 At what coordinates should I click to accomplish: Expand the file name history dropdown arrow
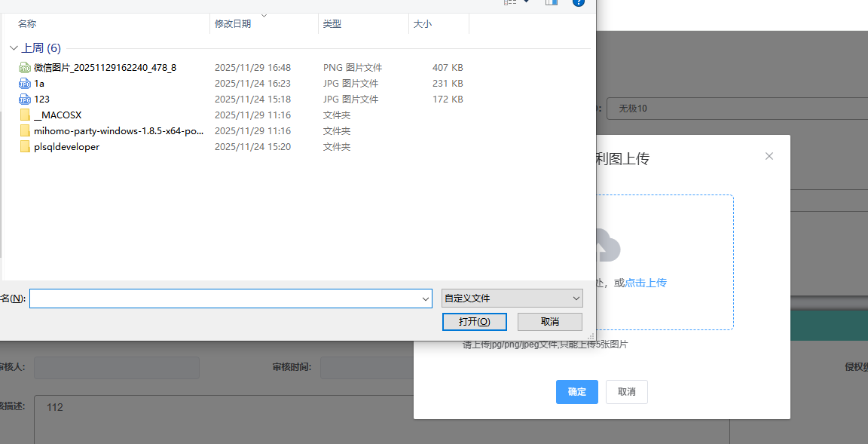(426, 299)
